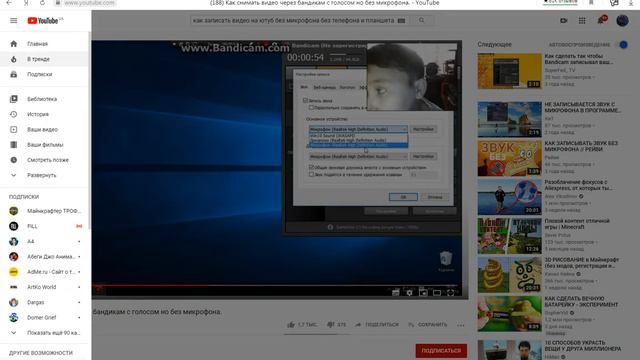Expand the sidebar with Развернуть
Image resolution: width=640 pixels, height=360 pixels.
[x=44, y=175]
